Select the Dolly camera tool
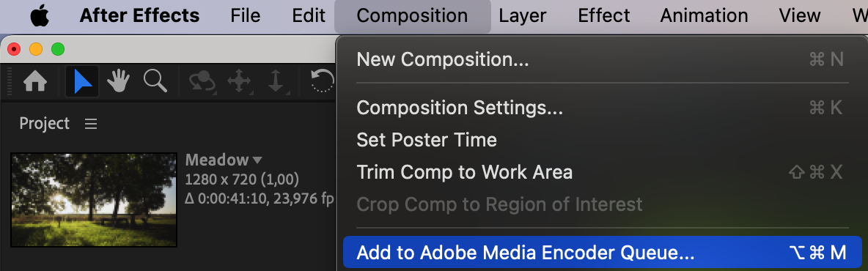This screenshot has height=271, width=868. (276, 82)
